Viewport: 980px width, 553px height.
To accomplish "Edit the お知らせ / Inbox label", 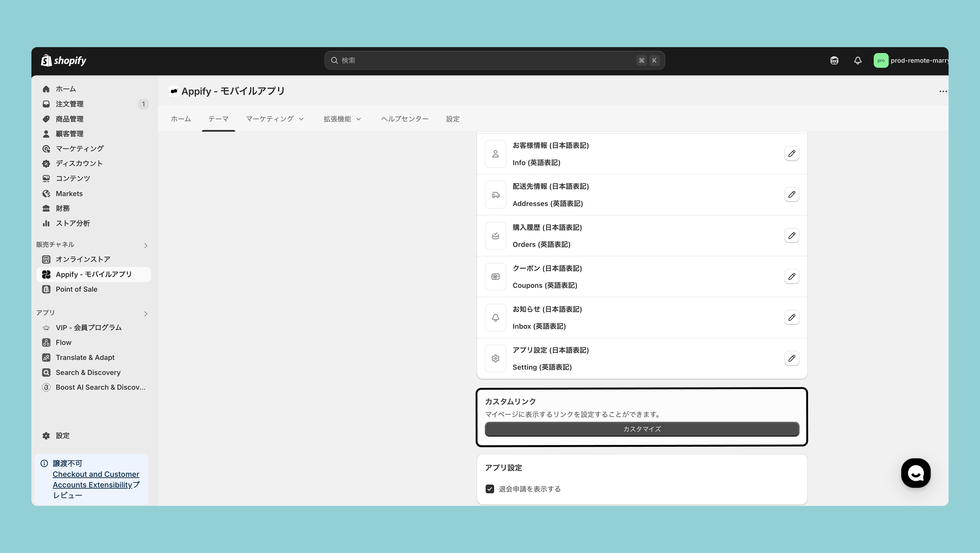I will point(792,317).
